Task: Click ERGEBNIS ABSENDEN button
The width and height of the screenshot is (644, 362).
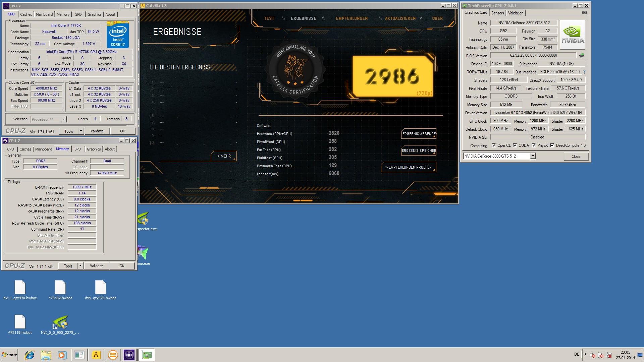Action: pyautogui.click(x=419, y=134)
